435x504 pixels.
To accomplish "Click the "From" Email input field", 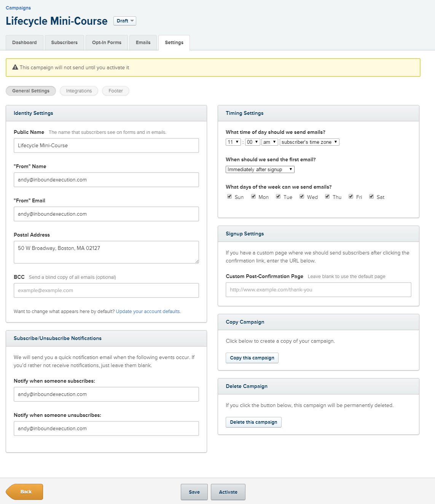I will [x=106, y=214].
